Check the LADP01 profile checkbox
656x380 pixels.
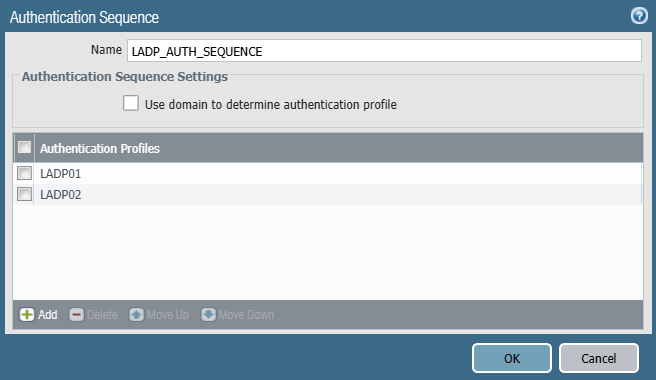[24, 173]
